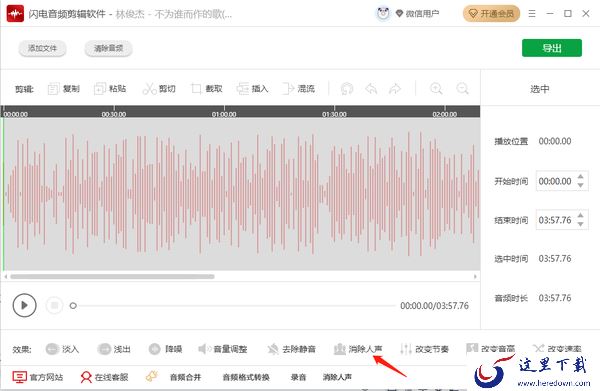Click the horizontal waveform scrollbar

pos(112,276)
